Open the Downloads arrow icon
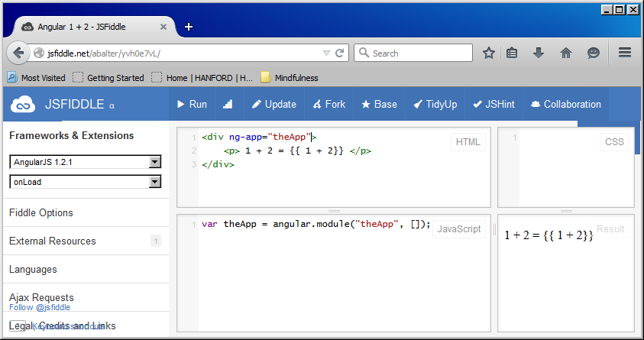This screenshot has height=340, width=644. tap(539, 53)
